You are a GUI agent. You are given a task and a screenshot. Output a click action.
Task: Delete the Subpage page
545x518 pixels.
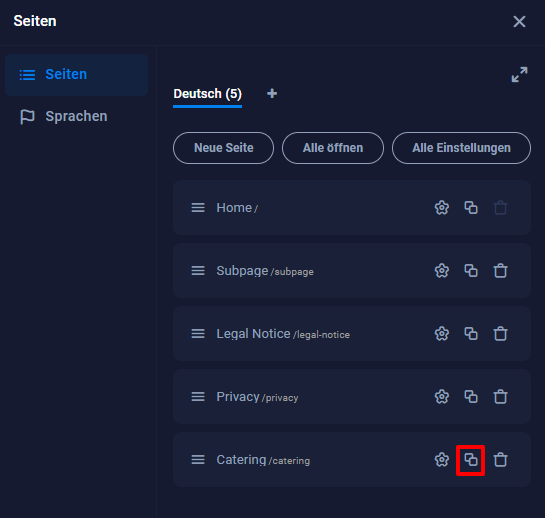pos(501,271)
